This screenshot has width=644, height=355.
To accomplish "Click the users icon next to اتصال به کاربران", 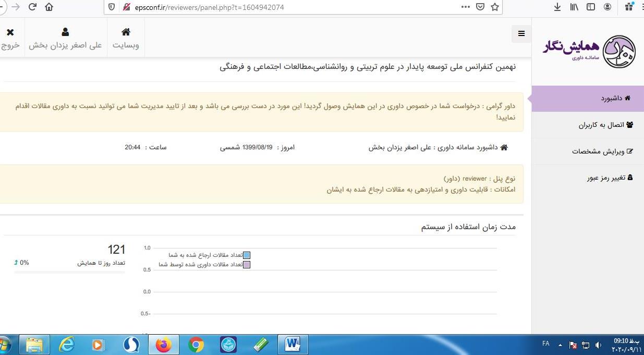I will [x=630, y=125].
